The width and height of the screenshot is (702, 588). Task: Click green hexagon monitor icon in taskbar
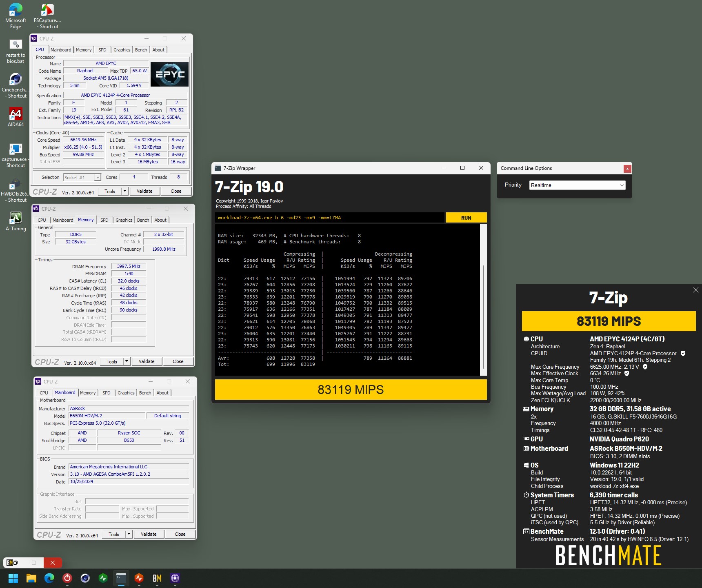click(103, 578)
